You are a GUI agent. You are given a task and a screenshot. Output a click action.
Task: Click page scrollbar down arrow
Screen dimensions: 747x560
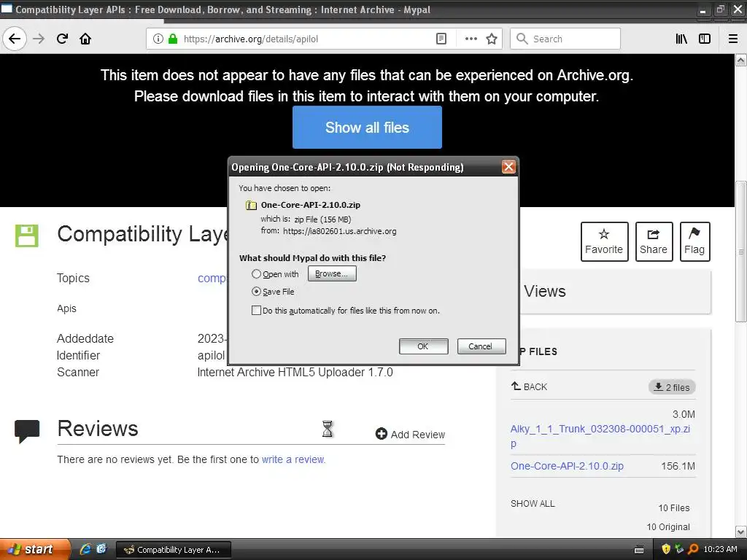[741, 532]
